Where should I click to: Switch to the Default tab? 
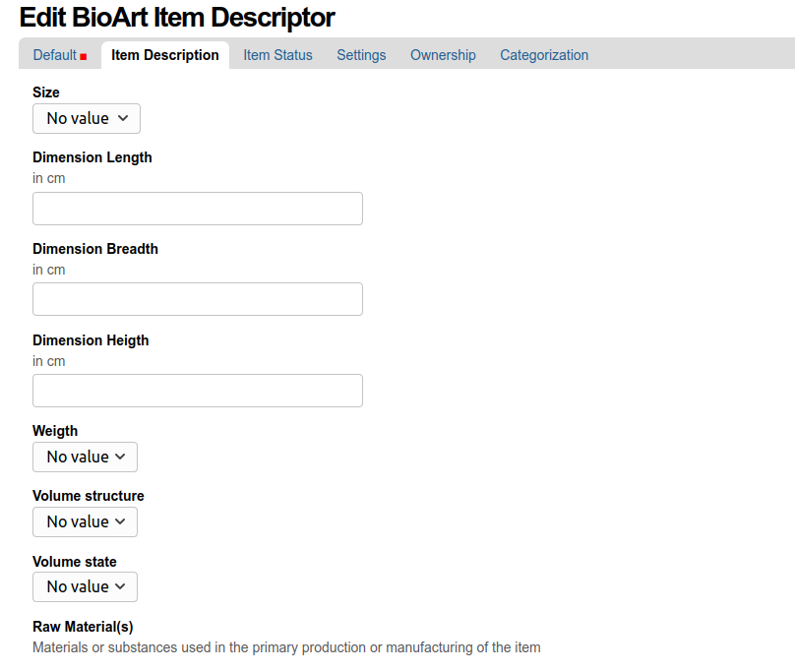(54, 55)
